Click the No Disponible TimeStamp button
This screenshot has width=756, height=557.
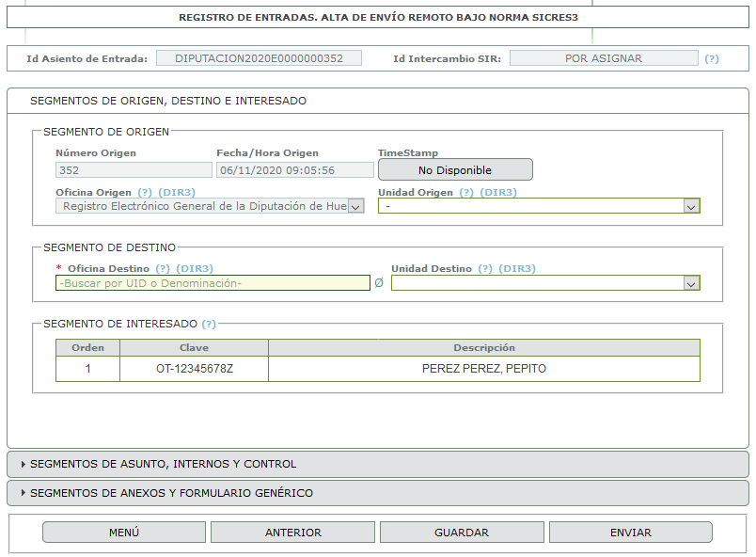click(x=455, y=169)
